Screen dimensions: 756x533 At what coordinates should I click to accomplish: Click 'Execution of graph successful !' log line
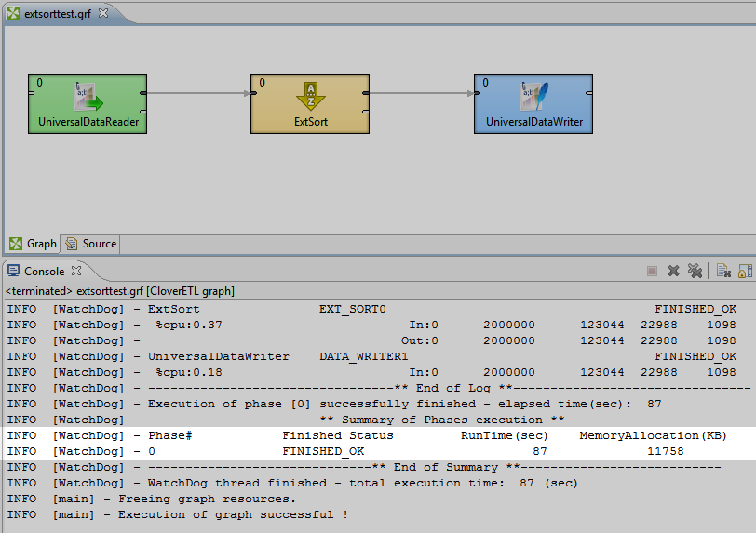click(178, 514)
